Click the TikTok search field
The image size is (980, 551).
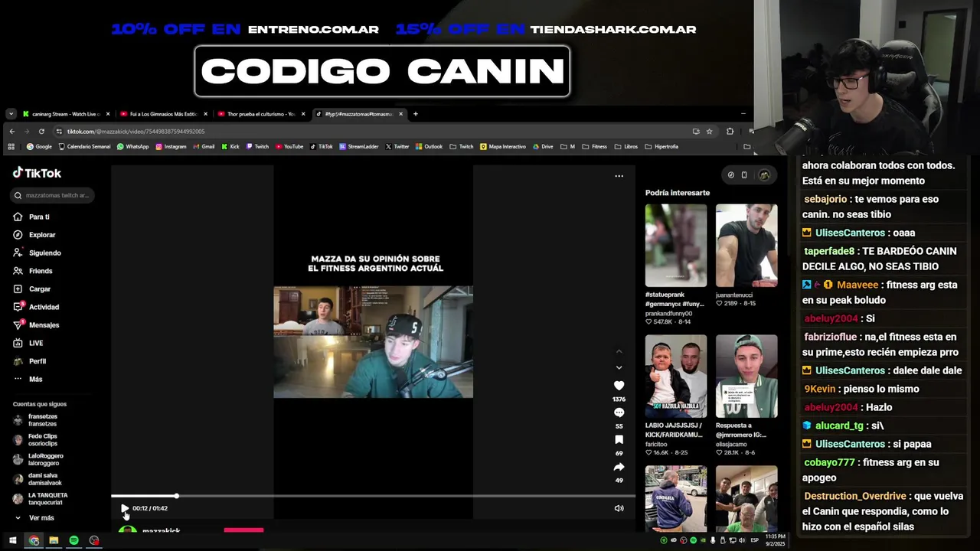tap(53, 195)
